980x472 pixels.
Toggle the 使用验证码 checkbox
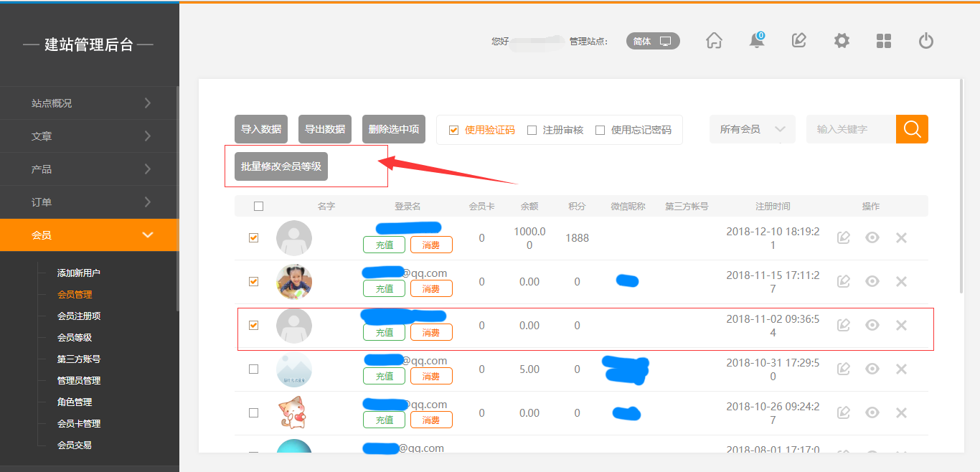(x=453, y=130)
